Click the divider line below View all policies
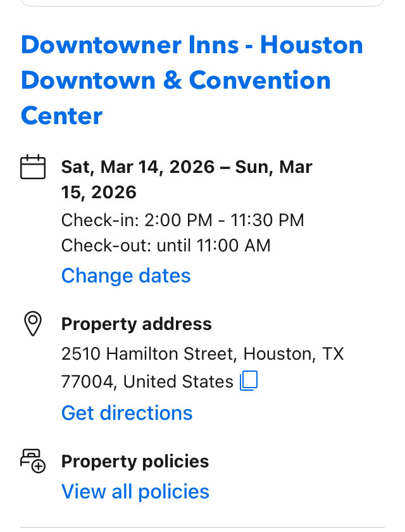The width and height of the screenshot is (405, 532). click(202, 526)
